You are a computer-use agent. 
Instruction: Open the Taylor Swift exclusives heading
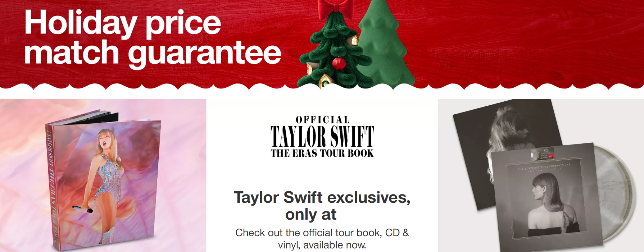(322, 206)
